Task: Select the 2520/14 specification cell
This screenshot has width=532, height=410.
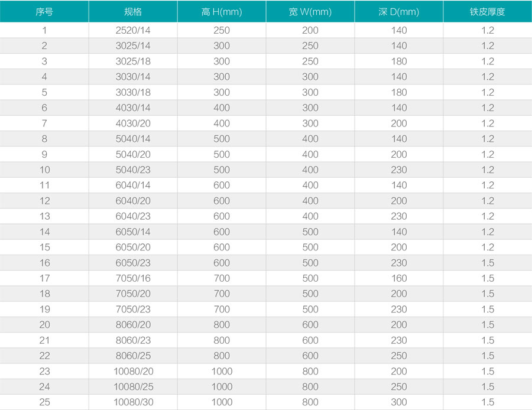Action: tap(133, 30)
